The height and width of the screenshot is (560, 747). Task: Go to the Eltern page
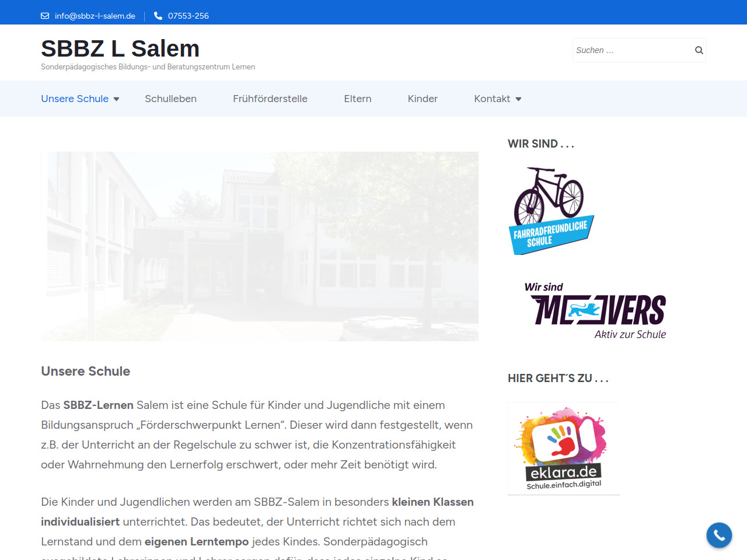(x=358, y=99)
